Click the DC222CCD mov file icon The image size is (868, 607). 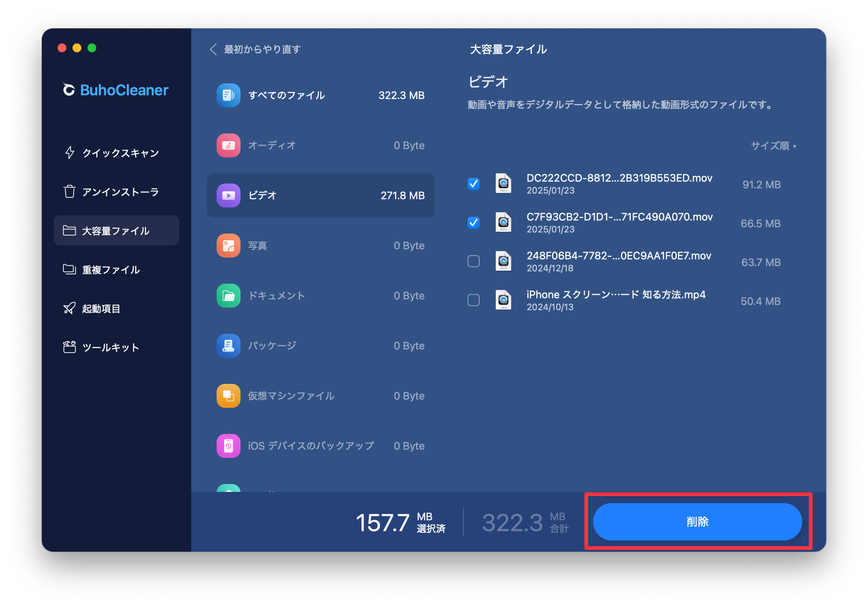click(x=503, y=184)
